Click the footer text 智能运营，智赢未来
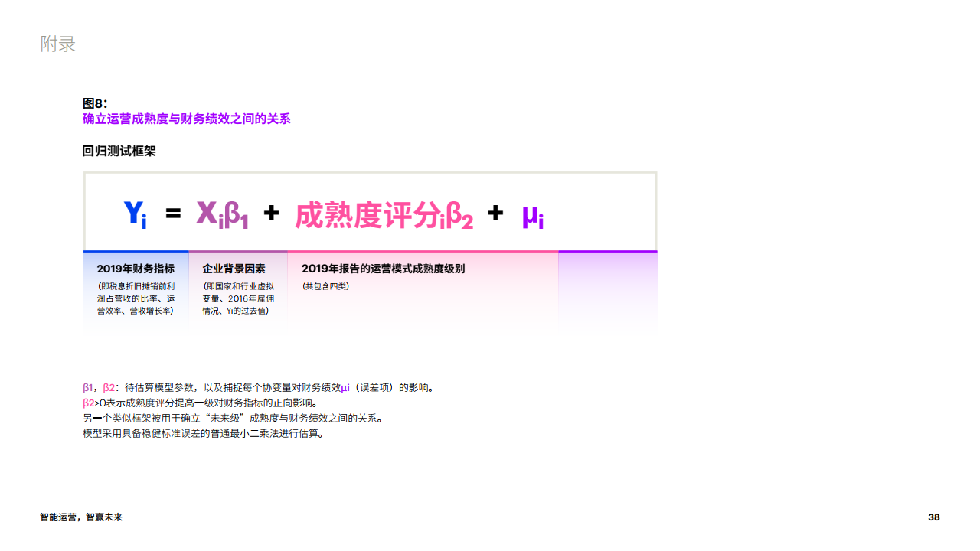980x551 pixels. [x=81, y=517]
